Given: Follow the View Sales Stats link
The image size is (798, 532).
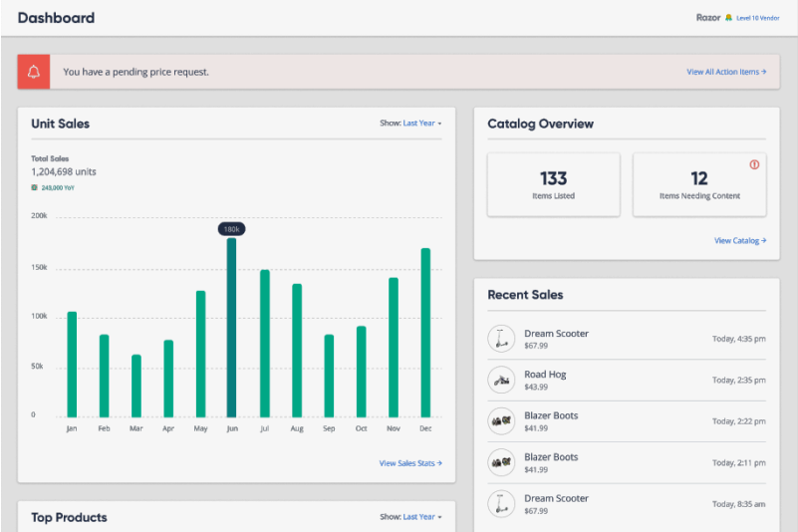Looking at the screenshot, I should tap(410, 463).
